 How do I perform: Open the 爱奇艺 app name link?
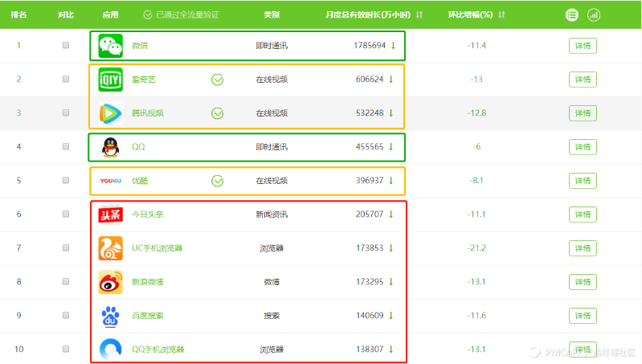[144, 80]
